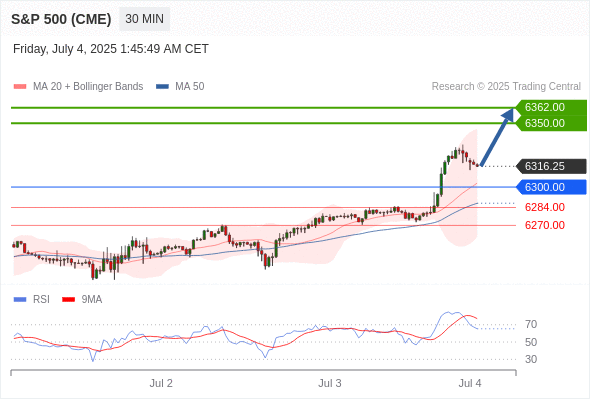This screenshot has width=590, height=400.
Task: Click the 9MA red legend swatch
Action: click(x=68, y=300)
